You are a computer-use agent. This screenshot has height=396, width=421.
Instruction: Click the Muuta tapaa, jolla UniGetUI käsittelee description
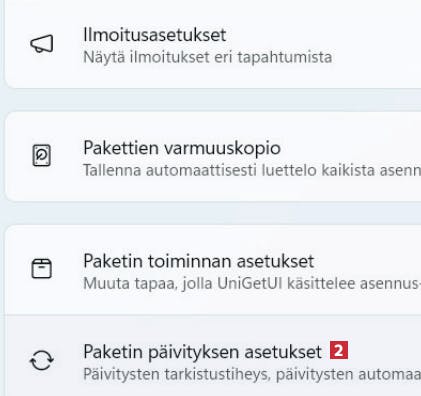point(252,284)
